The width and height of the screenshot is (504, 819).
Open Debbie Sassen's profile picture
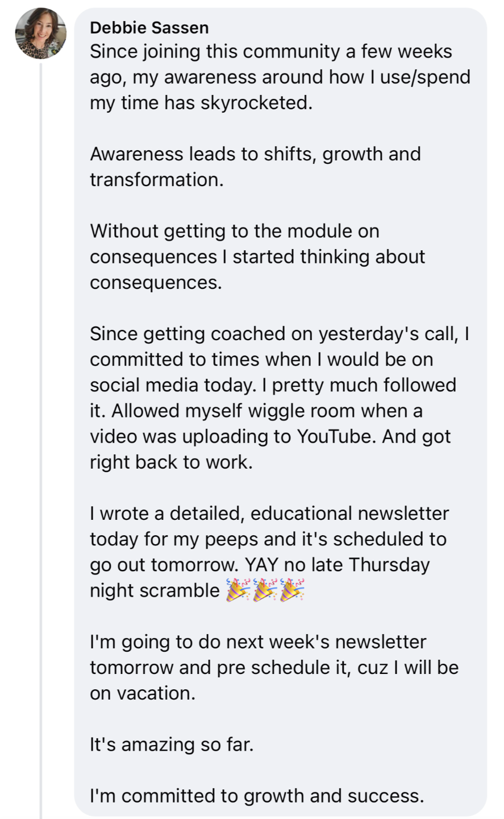coord(40,34)
